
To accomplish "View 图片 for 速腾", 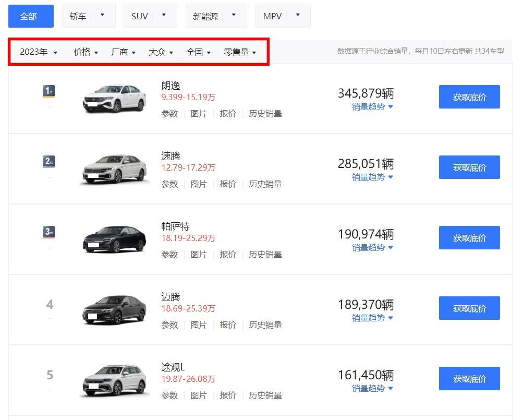I will coord(199,184).
